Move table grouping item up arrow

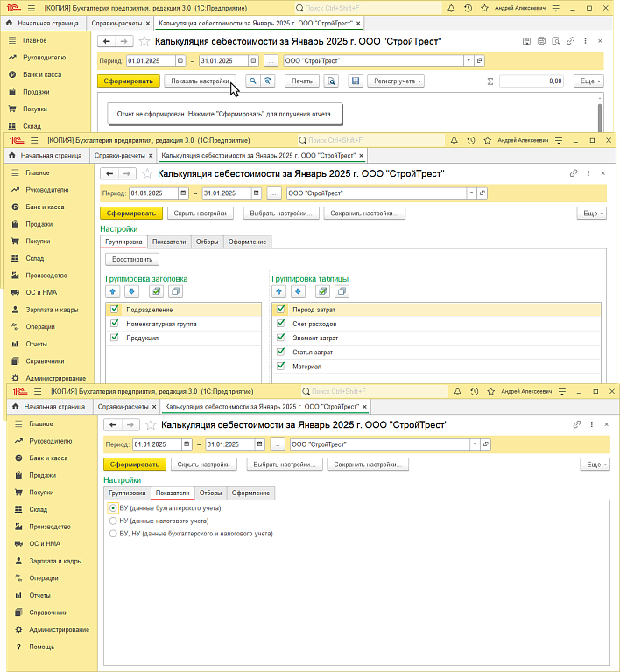pos(279,292)
